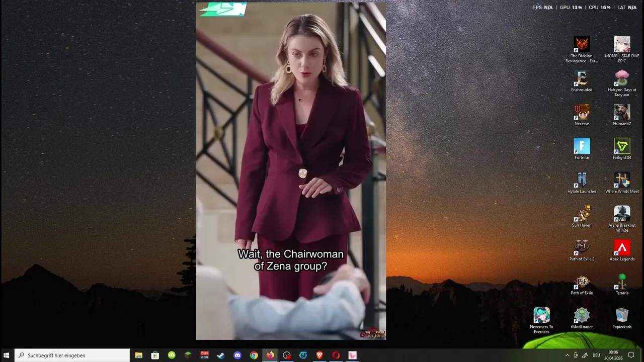Launch Enshrouded from the desktop

(582, 81)
